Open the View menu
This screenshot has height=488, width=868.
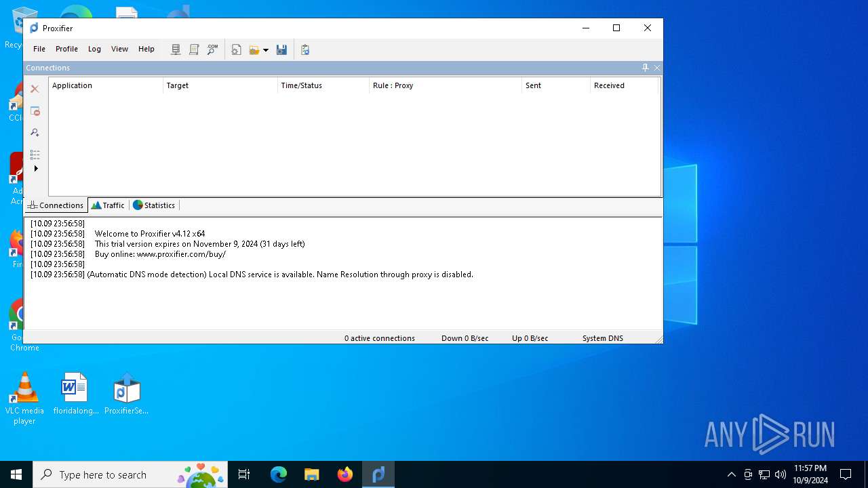tap(119, 49)
